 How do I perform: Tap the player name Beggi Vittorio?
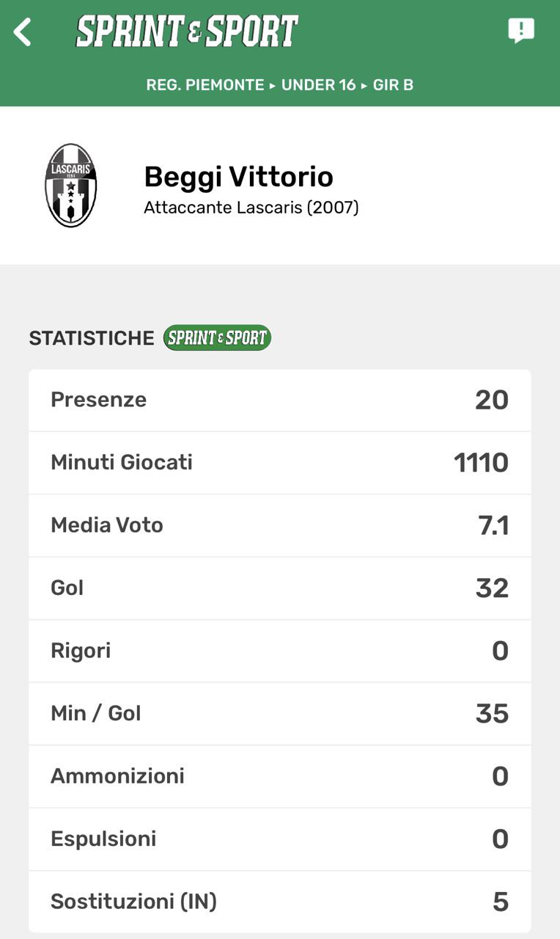click(x=238, y=177)
